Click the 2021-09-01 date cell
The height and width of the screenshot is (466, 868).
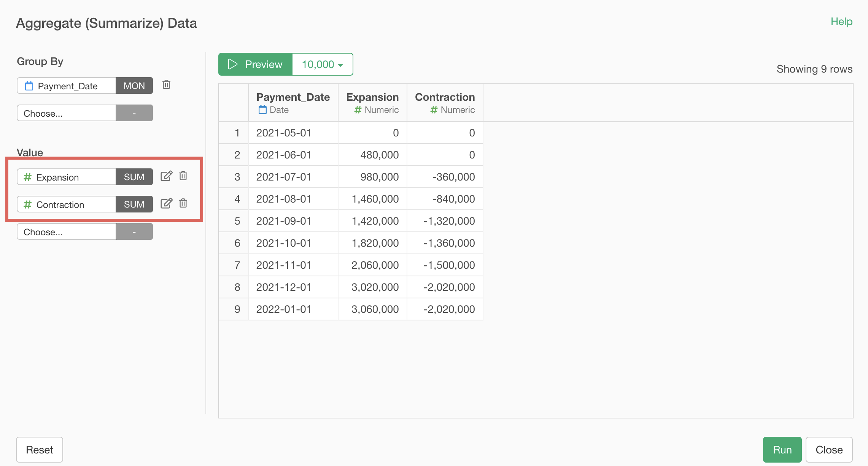(284, 221)
